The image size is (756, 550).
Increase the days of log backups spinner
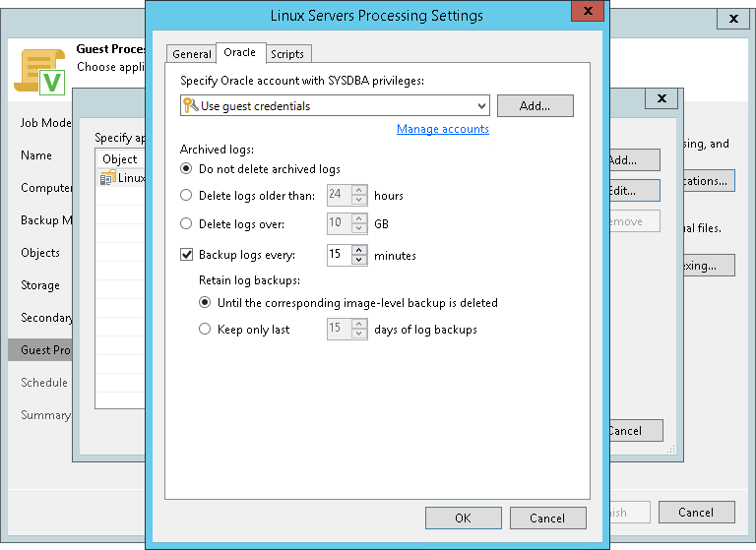point(359,324)
